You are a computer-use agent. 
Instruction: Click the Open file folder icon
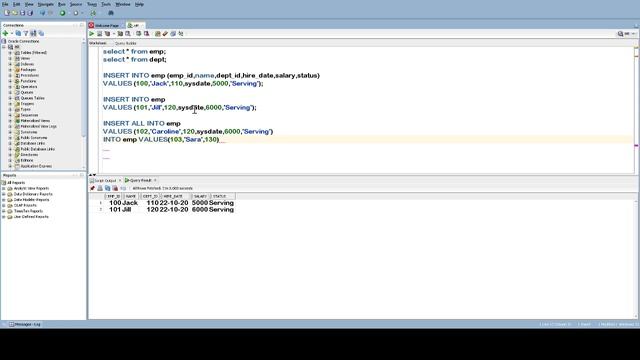click(15, 13)
